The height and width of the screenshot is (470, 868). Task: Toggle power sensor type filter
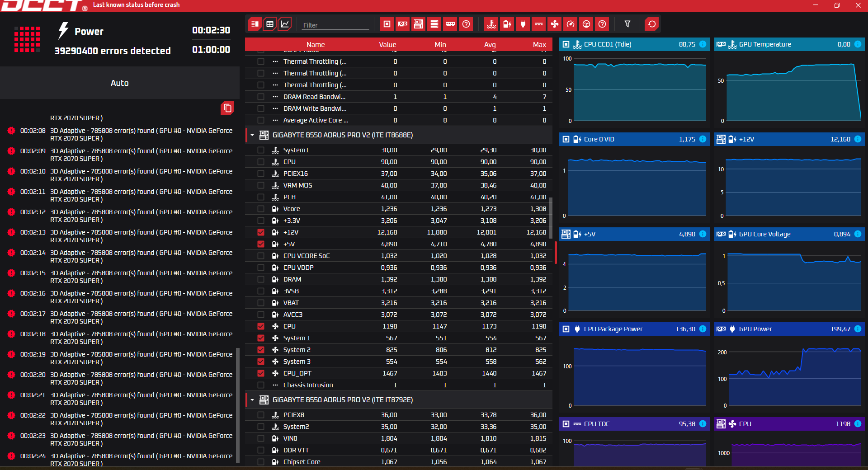point(523,24)
